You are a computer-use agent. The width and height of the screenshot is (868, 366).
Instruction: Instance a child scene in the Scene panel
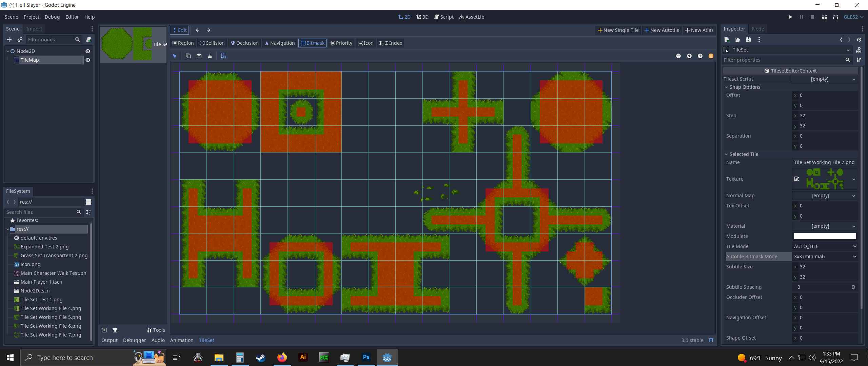[x=20, y=40]
